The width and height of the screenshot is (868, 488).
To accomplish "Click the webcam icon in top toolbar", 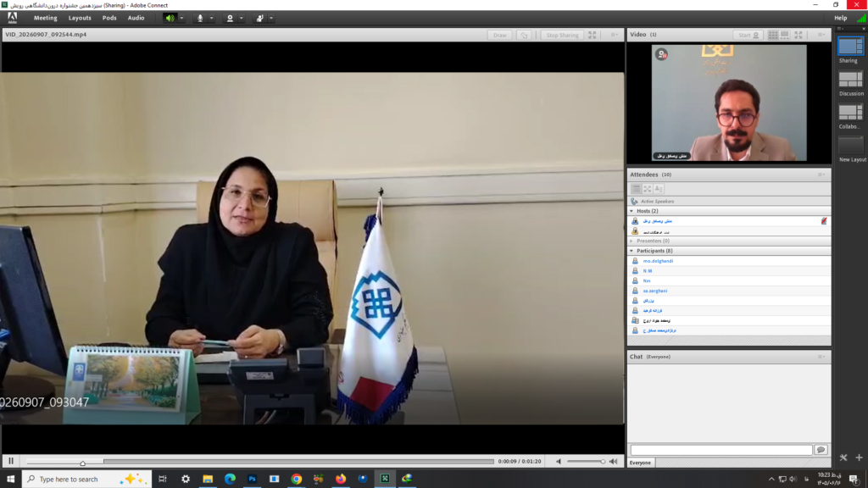I will click(230, 19).
